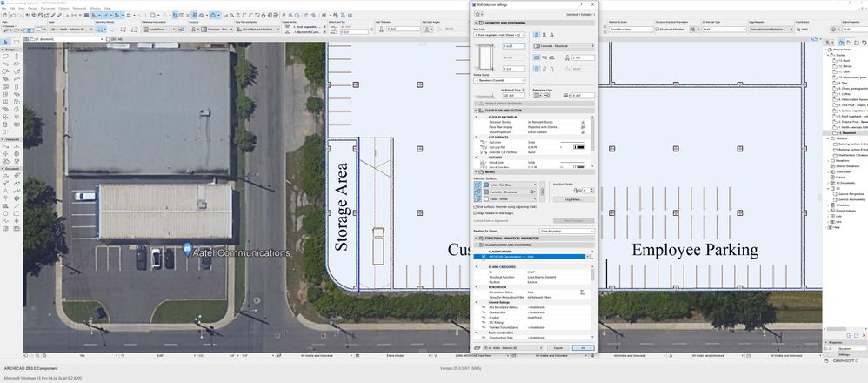Expand Profile Offset Modifiers panel
The height and width of the screenshot is (383, 868).
[476, 103]
